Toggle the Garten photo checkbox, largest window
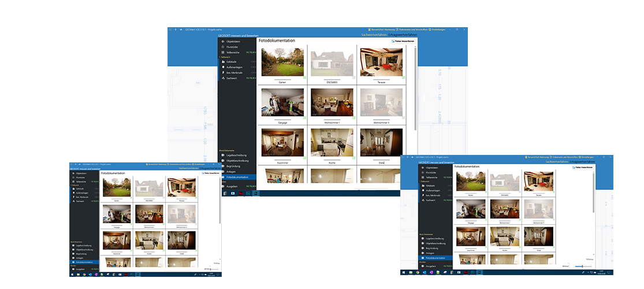Screen dimensions: 644x289 coord(304,77)
